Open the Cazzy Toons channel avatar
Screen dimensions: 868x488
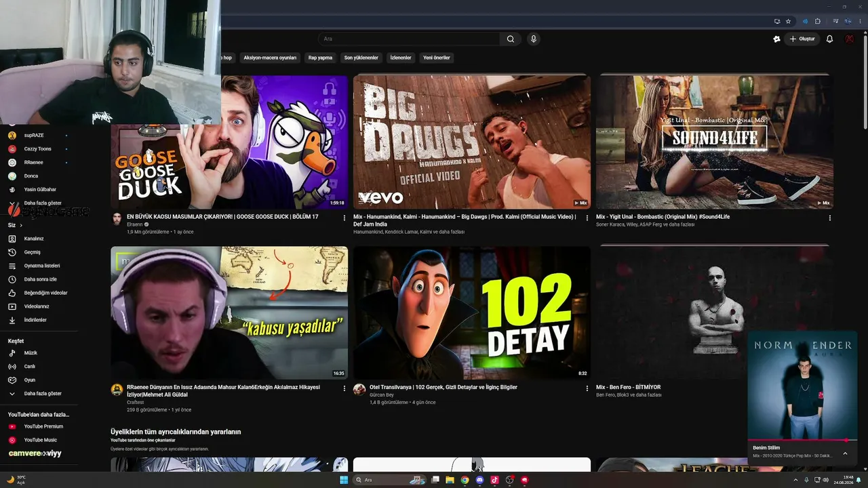click(12, 149)
